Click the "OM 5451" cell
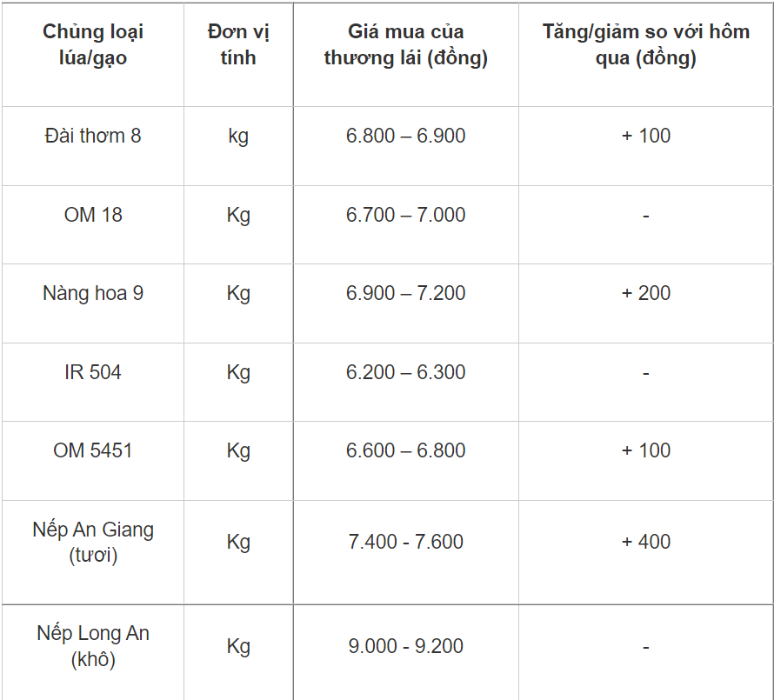Image resolution: width=774 pixels, height=700 pixels. click(93, 450)
